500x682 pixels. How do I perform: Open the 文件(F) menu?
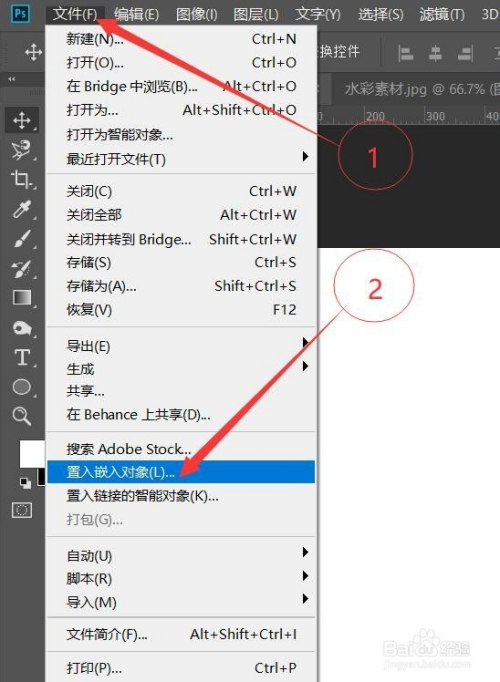coord(75,14)
